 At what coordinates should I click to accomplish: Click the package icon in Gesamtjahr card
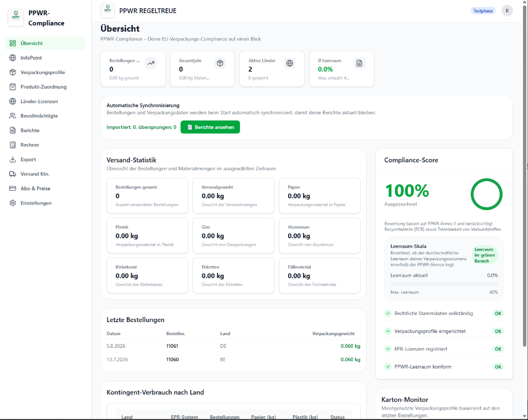[x=220, y=63]
